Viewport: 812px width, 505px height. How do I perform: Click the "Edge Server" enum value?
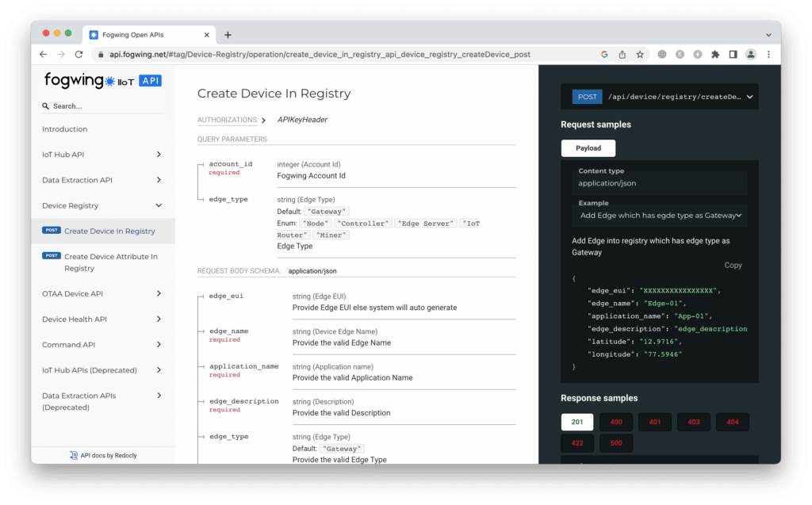[x=427, y=224]
